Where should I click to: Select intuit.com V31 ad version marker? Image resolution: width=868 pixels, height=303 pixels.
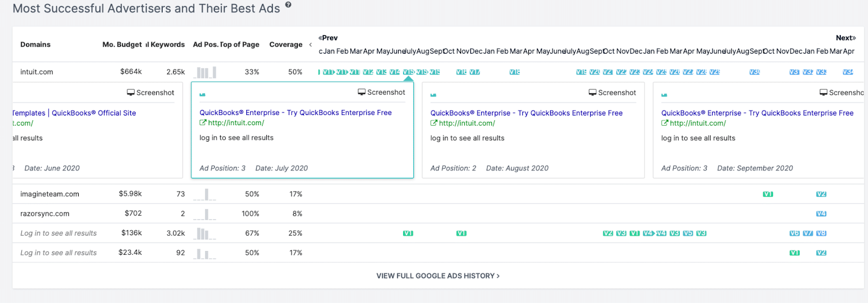click(x=794, y=72)
